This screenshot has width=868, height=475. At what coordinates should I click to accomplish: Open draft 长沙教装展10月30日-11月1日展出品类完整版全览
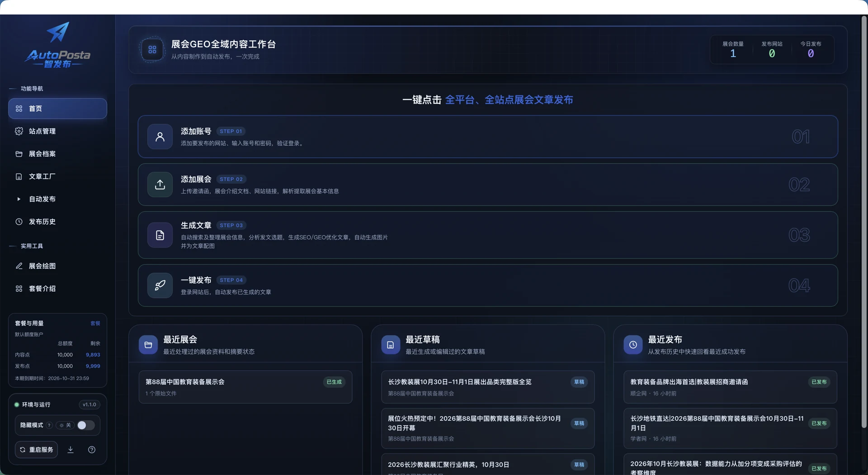pos(488,387)
